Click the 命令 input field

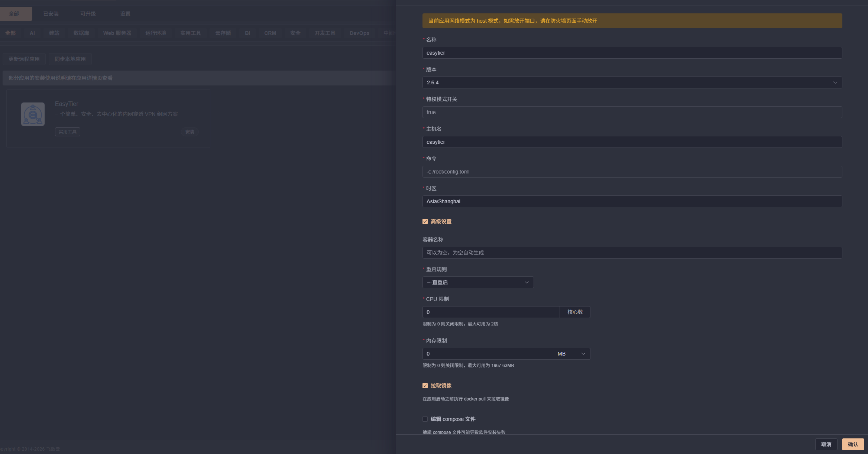(632, 172)
